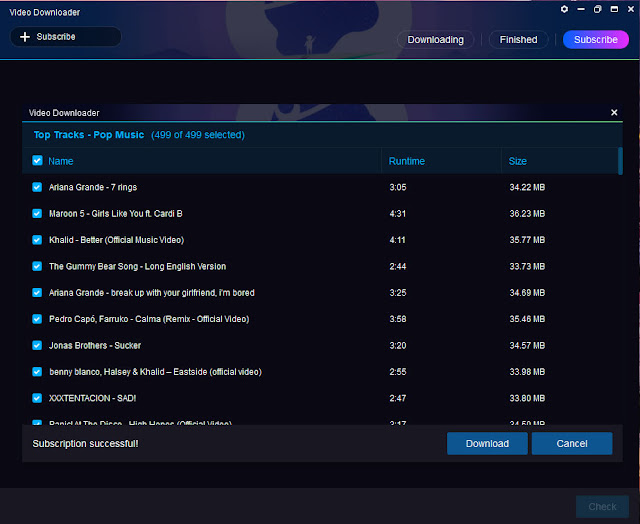This screenshot has height=524, width=640.
Task: Minimize the Video Downloader window
Action: click(581, 9)
